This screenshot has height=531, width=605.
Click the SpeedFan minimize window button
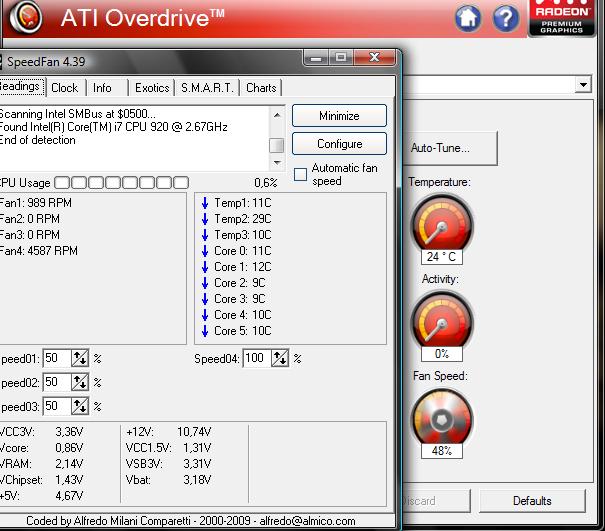click(x=316, y=58)
